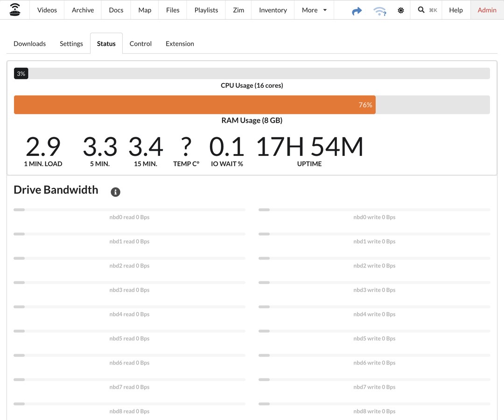The height and width of the screenshot is (420, 504).
Task: Click the CPU Usage (16 cores) label
Action: [x=252, y=85]
